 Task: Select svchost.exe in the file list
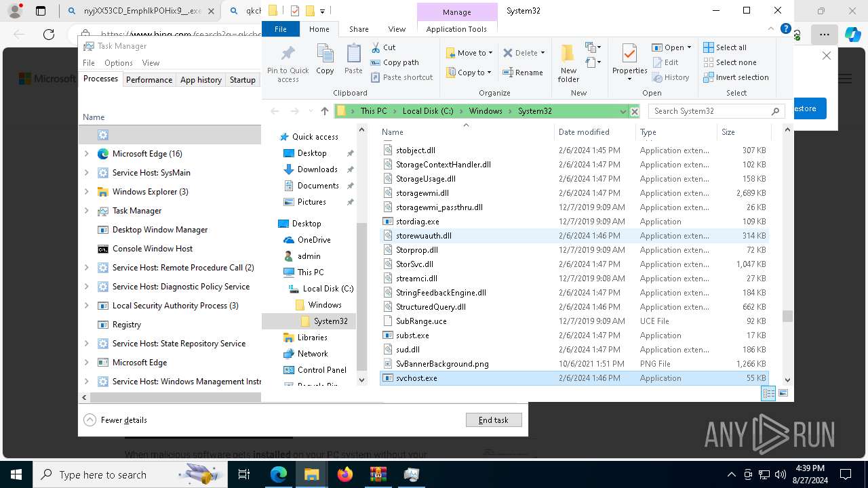pyautogui.click(x=574, y=378)
